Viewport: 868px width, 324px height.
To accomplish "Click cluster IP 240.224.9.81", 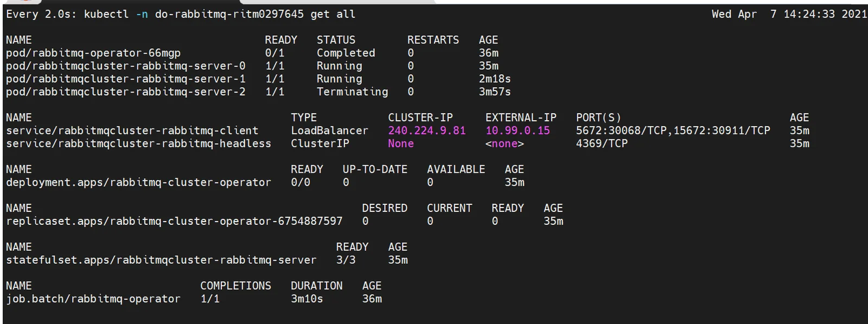I will (427, 131).
